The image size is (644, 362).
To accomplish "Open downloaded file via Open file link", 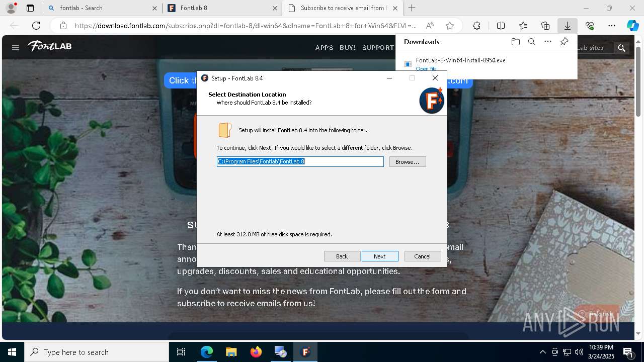I will [426, 69].
